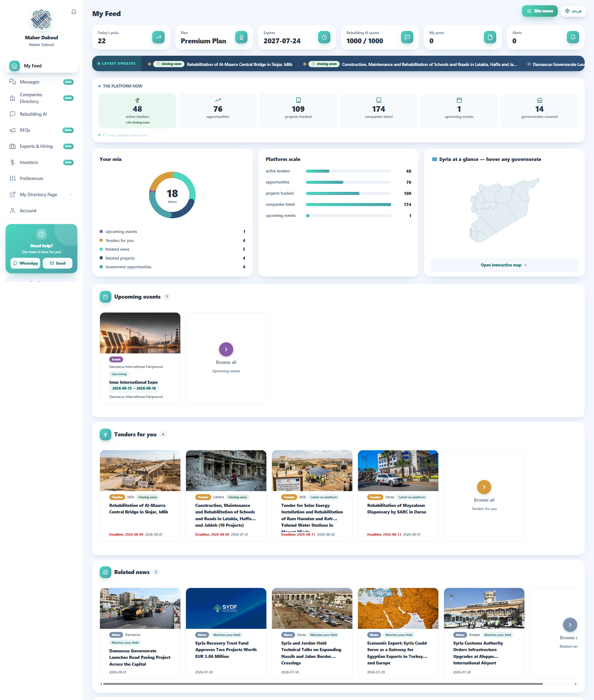594x700 pixels.
Task: Click the upcoming events calendar stat icon
Action: point(459,100)
